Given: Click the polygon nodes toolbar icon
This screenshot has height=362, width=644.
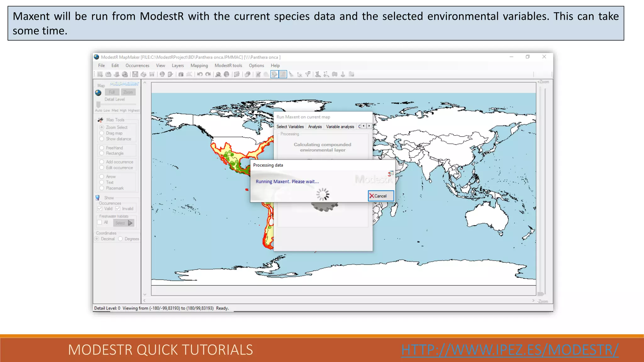Looking at the screenshot, I should 326,74.
